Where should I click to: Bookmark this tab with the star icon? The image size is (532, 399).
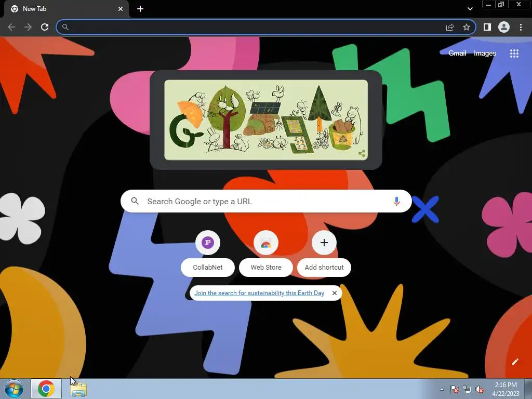point(467,27)
